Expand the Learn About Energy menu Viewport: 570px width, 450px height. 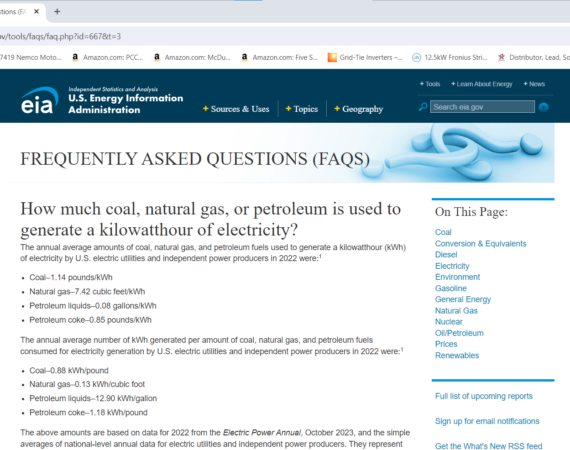tap(482, 84)
